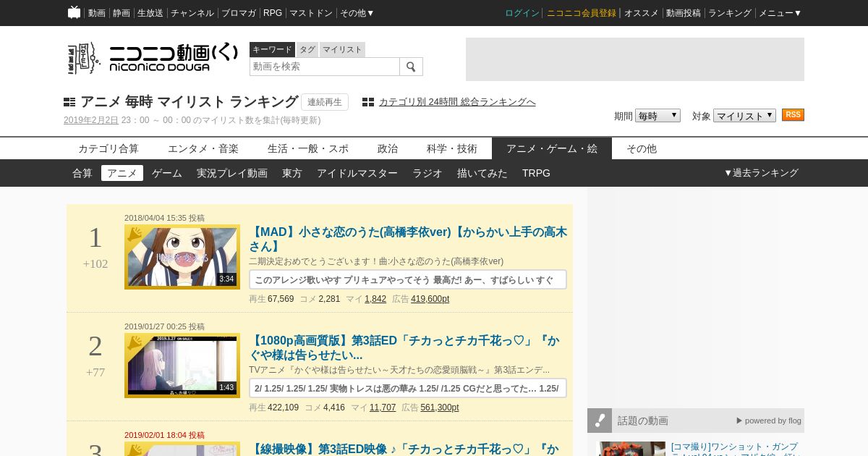Open the エンタメ・音楽 category tab
Image resolution: width=868 pixels, height=456 pixels.
tap(203, 148)
